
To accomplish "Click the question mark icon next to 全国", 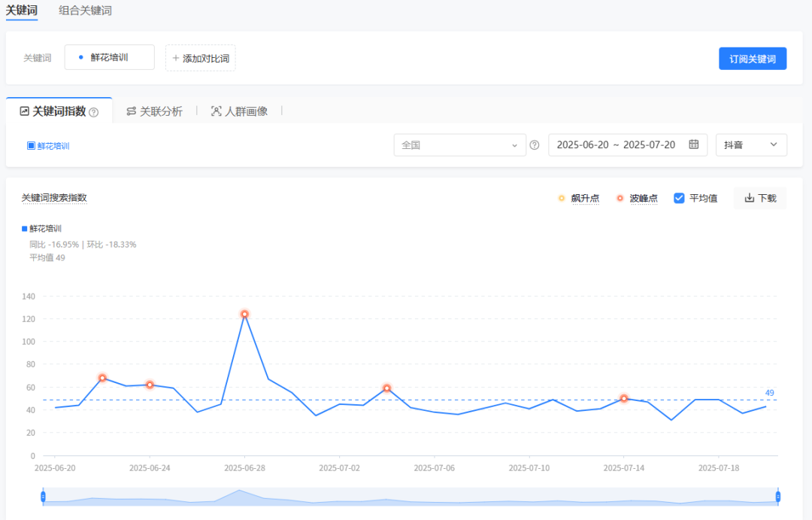I will click(535, 145).
